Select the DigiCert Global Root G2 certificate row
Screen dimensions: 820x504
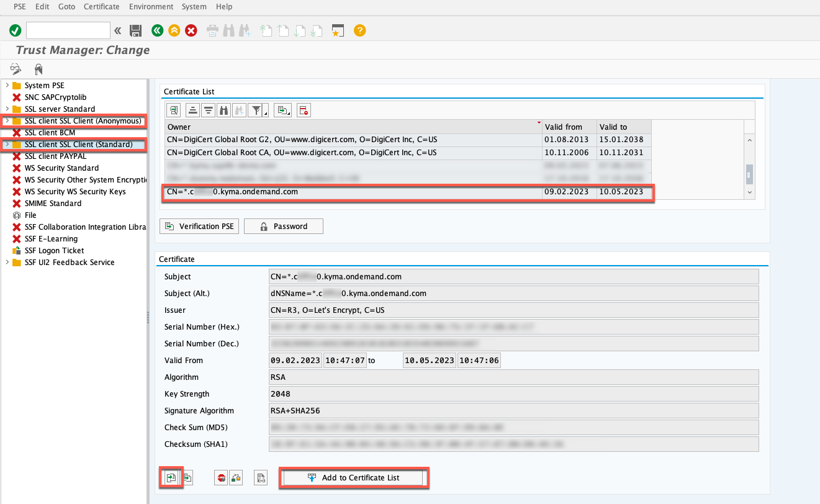[407, 140]
